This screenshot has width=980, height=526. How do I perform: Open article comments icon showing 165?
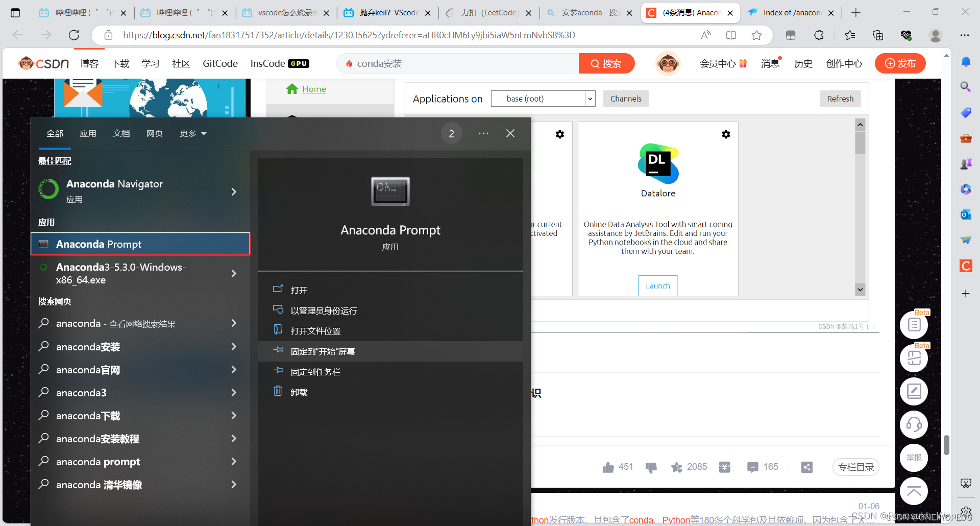pyautogui.click(x=752, y=467)
